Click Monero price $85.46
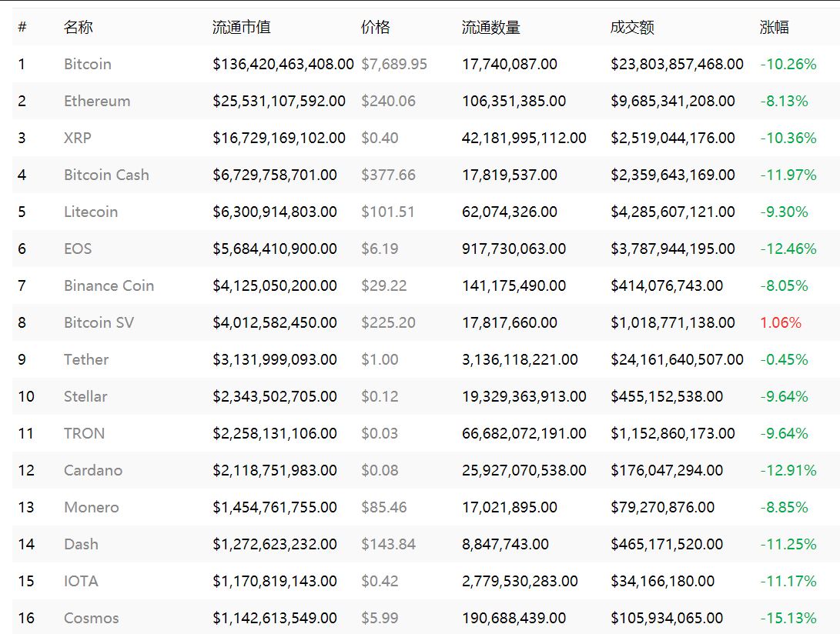Viewport: 840px width, 634px height. click(383, 508)
